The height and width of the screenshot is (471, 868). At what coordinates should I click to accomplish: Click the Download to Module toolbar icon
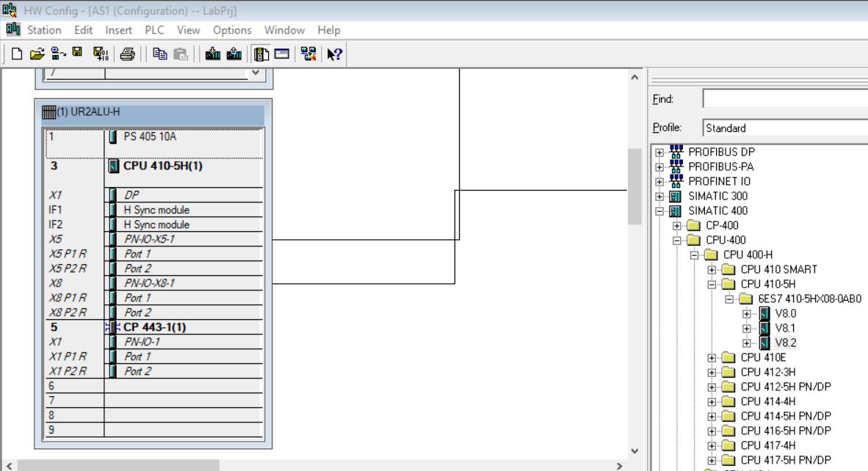point(212,54)
